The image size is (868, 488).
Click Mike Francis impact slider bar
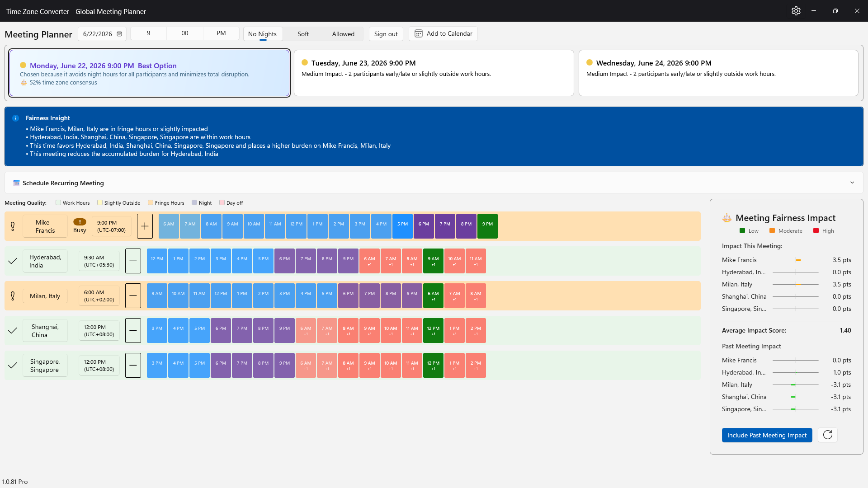coord(796,260)
